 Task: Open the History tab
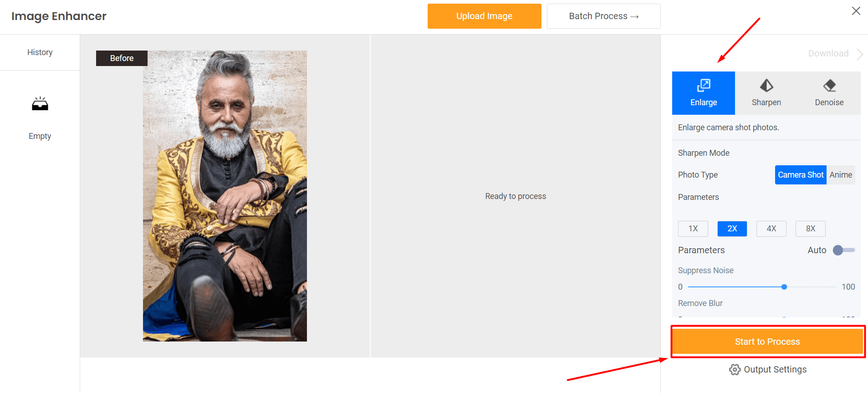40,52
